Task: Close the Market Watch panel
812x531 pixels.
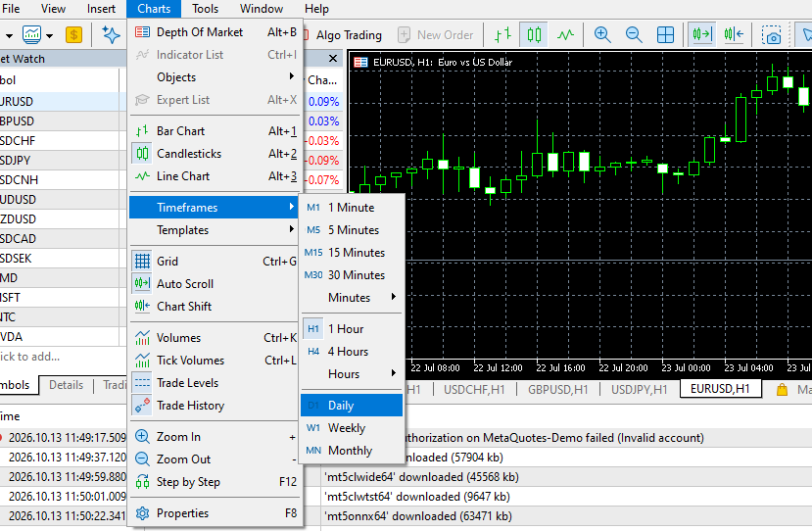Action: [x=333, y=59]
